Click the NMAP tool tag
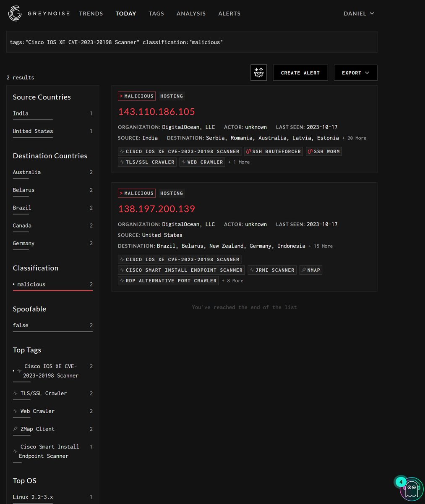 coord(311,270)
